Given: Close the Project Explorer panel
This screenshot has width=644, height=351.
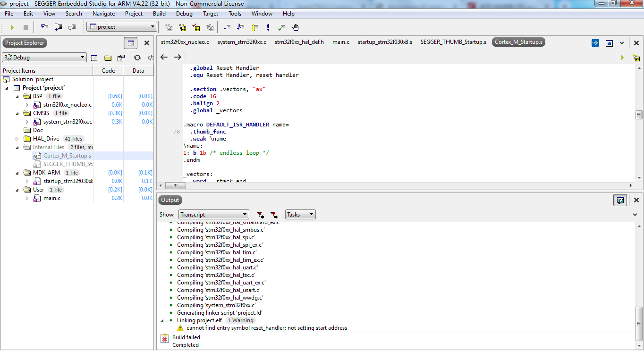Looking at the screenshot, I should click(x=147, y=43).
